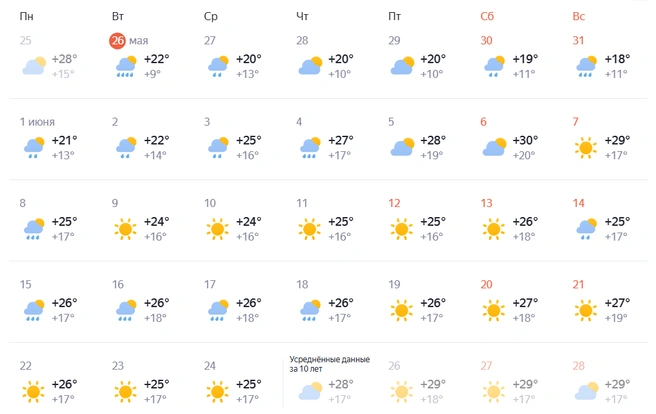Viewport: 656px width, 414px height.
Task: Click the sun icon for June 24
Action: [218, 391]
